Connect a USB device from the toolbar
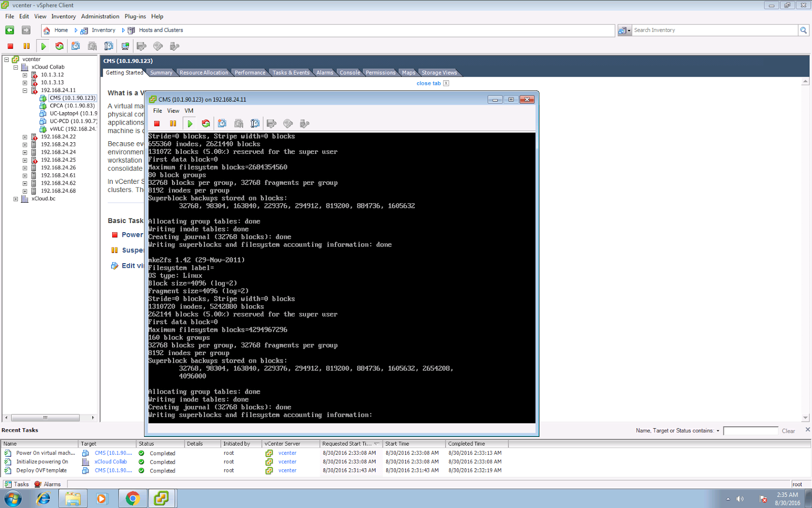 click(304, 123)
